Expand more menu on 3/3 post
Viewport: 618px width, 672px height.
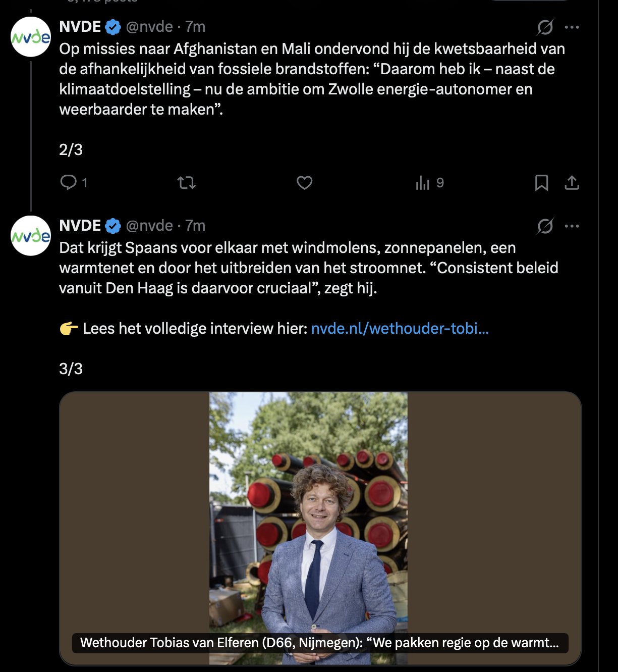572,226
